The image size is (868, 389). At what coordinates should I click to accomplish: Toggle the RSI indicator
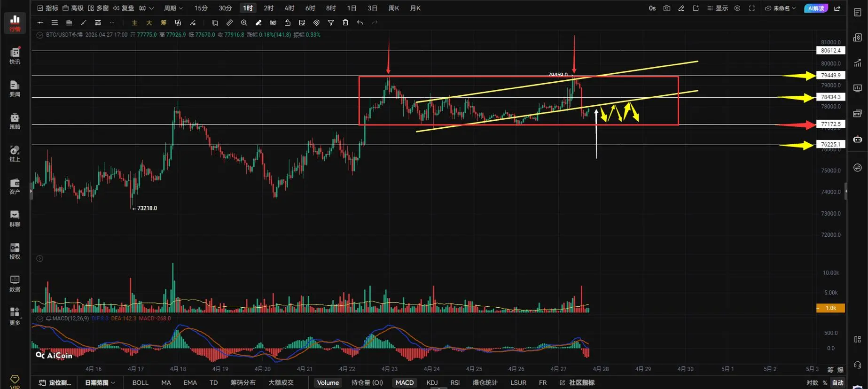coord(455,382)
